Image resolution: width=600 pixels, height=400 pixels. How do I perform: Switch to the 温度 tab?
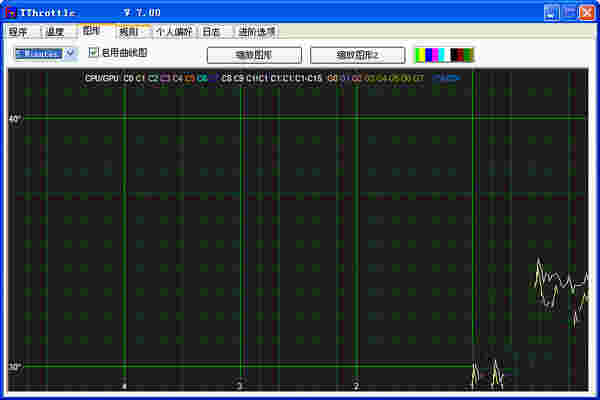click(x=54, y=32)
